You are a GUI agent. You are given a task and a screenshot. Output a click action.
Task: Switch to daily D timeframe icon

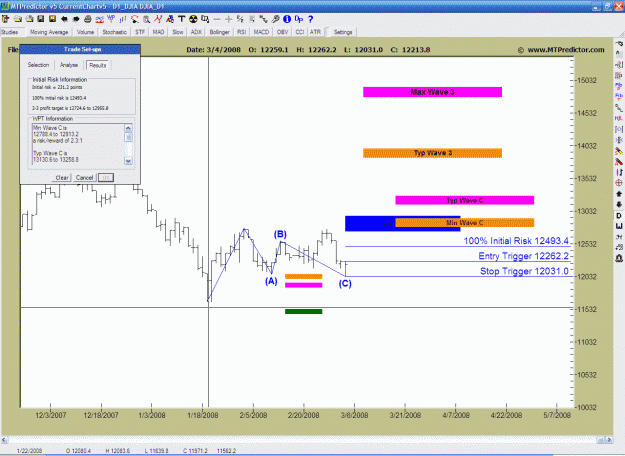point(619,215)
